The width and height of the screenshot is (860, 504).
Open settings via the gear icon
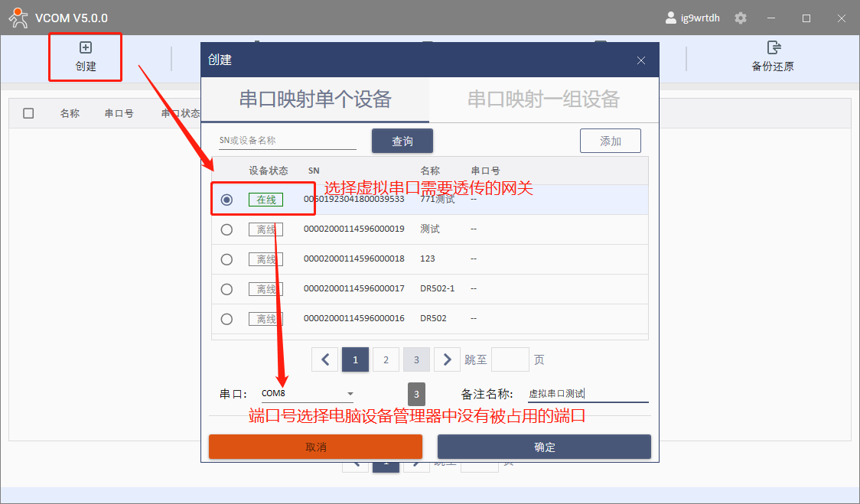pos(740,18)
